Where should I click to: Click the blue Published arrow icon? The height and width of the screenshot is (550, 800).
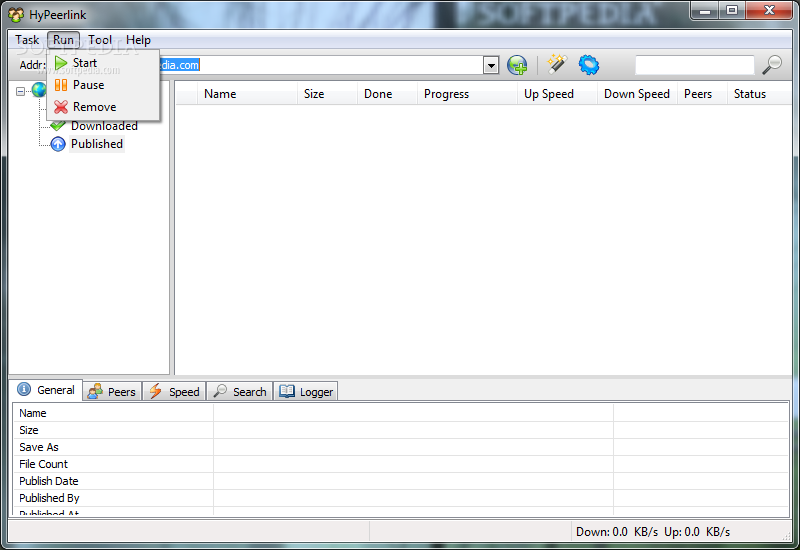coord(58,144)
